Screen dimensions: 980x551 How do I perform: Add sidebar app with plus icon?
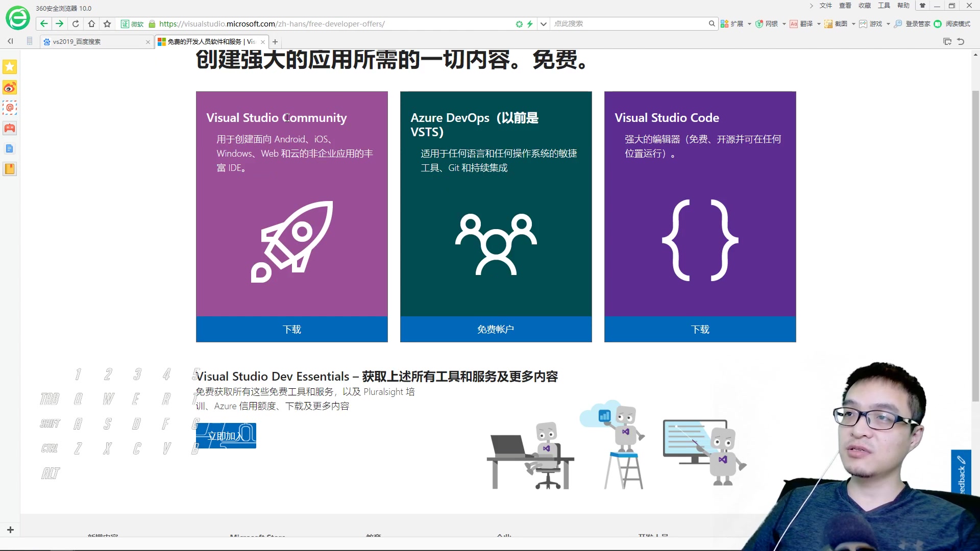click(10, 530)
